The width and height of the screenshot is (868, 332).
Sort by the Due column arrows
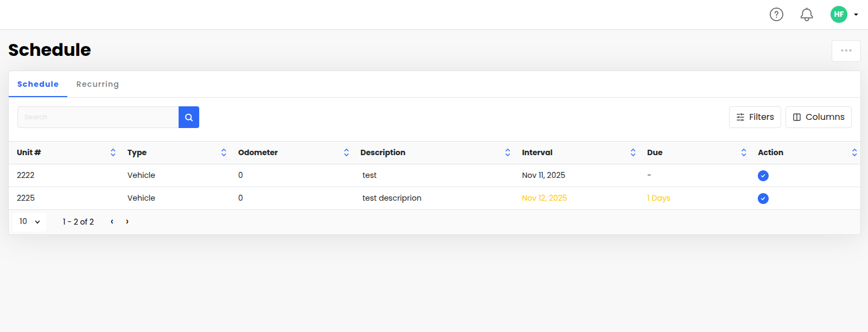click(744, 152)
